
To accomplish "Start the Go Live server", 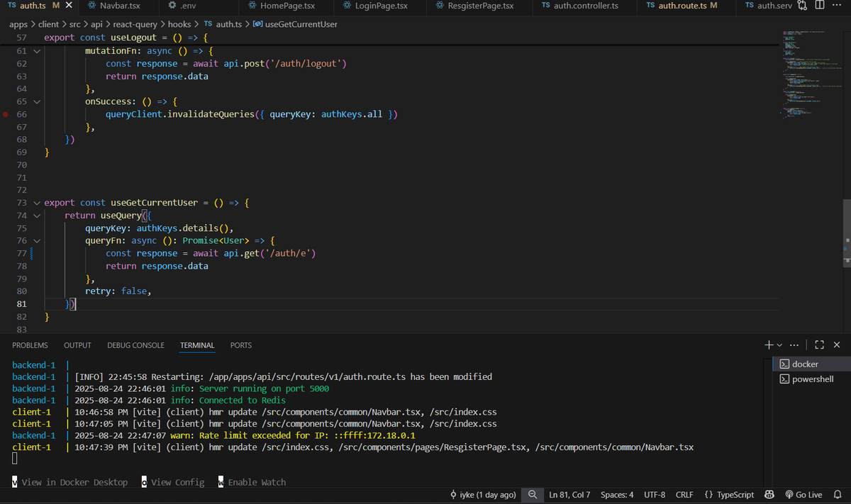I will (x=803, y=495).
